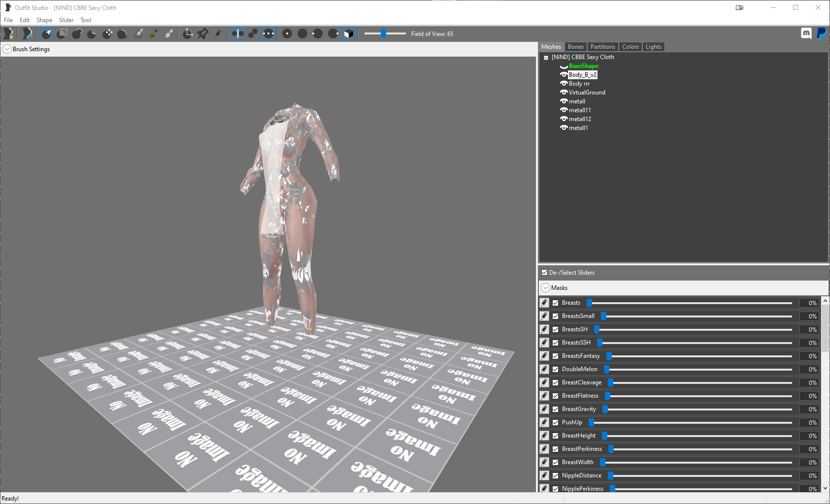Uncheck the BreastsSmall slider checkbox

555,316
